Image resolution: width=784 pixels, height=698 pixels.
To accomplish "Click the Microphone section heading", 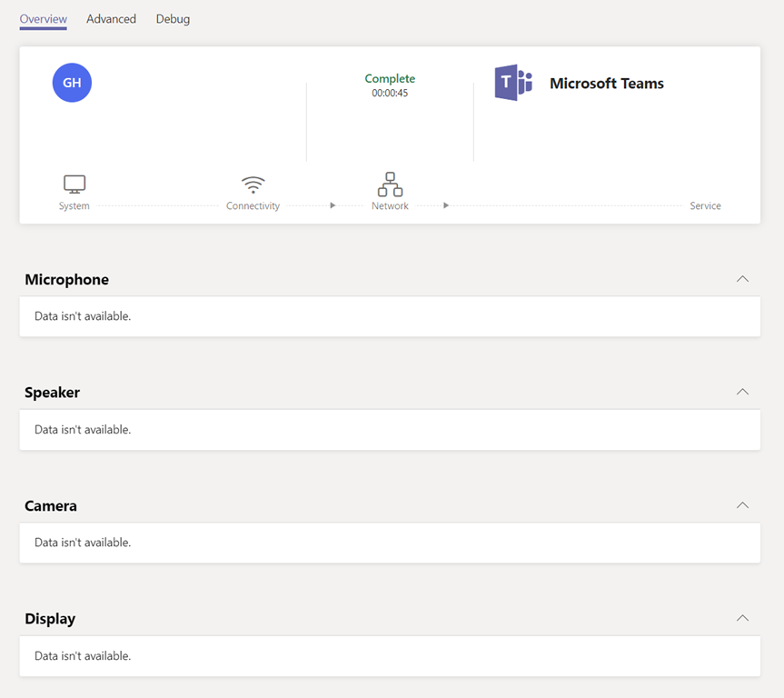I will (x=67, y=280).
